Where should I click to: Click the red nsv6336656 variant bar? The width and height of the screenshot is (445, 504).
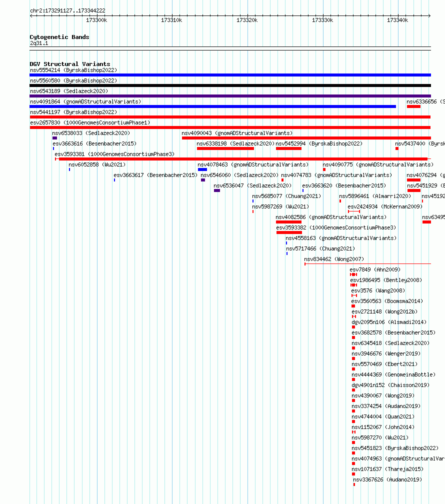[413, 106]
